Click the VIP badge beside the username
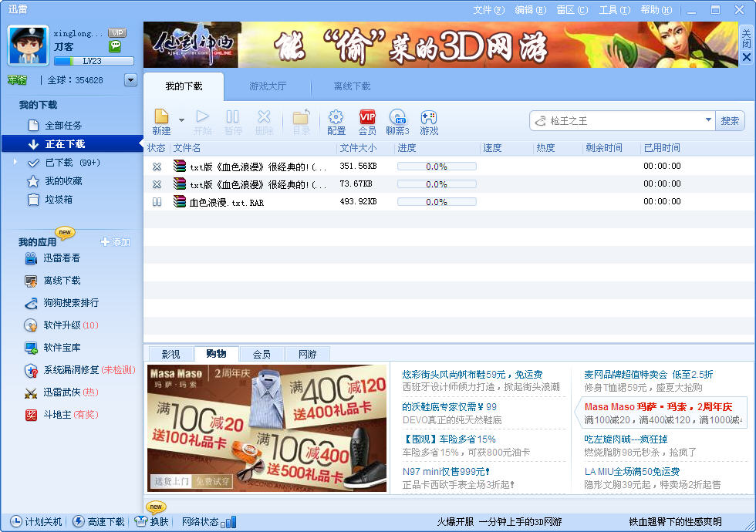756x532 pixels. coord(117,32)
